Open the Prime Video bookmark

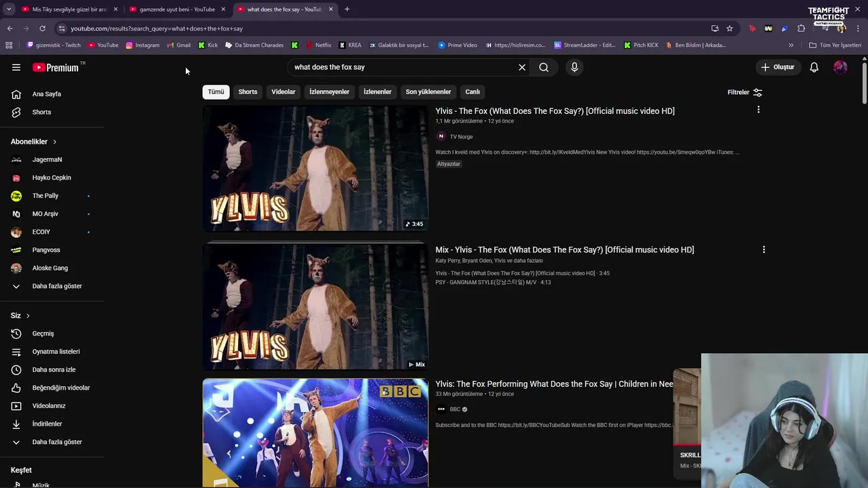458,45
